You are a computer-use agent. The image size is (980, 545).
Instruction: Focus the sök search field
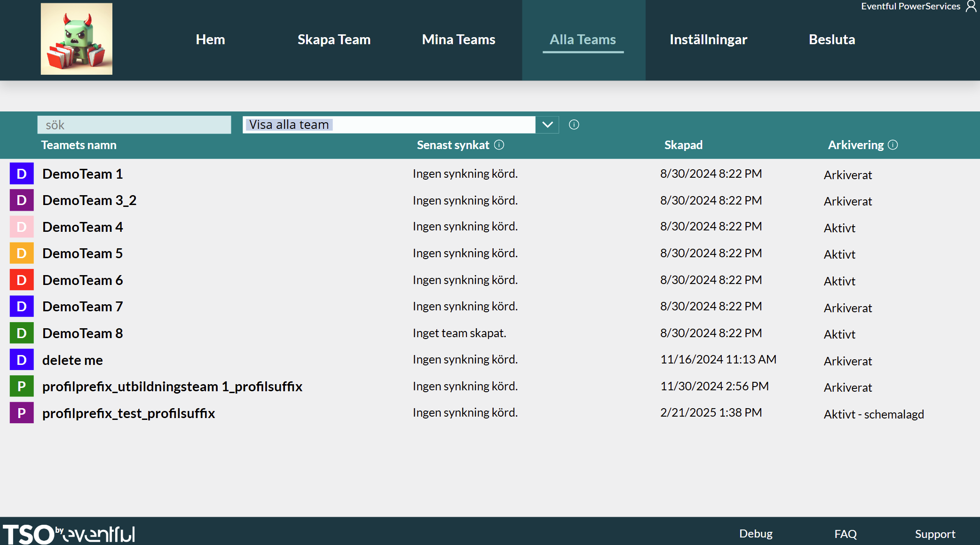[x=134, y=125]
